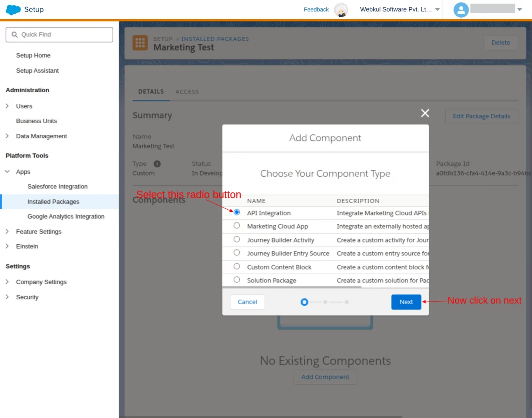532x418 pixels.
Task: Select the Journey Builder Activity radio button
Action: coord(237,239)
